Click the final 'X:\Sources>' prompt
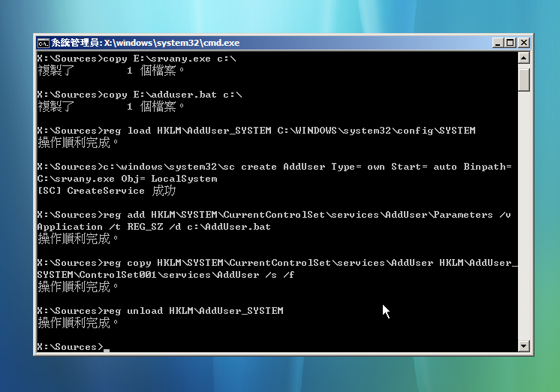The height and width of the screenshot is (392, 560). [70, 347]
